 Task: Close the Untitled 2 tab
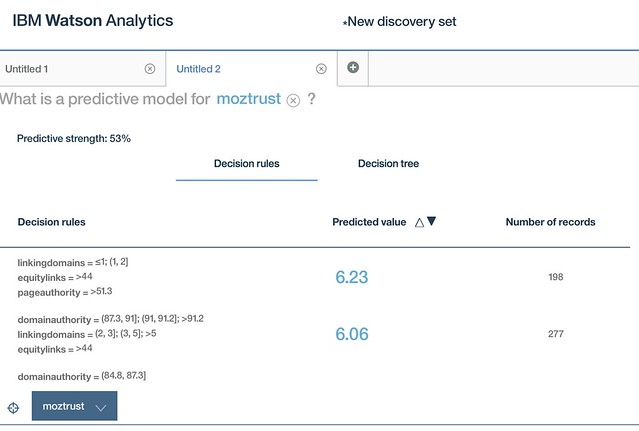321,69
